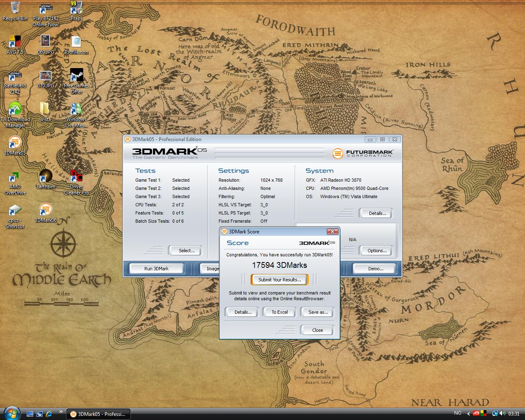525x420 pixels.
Task: Click the NO language indicator
Action: [x=458, y=413]
